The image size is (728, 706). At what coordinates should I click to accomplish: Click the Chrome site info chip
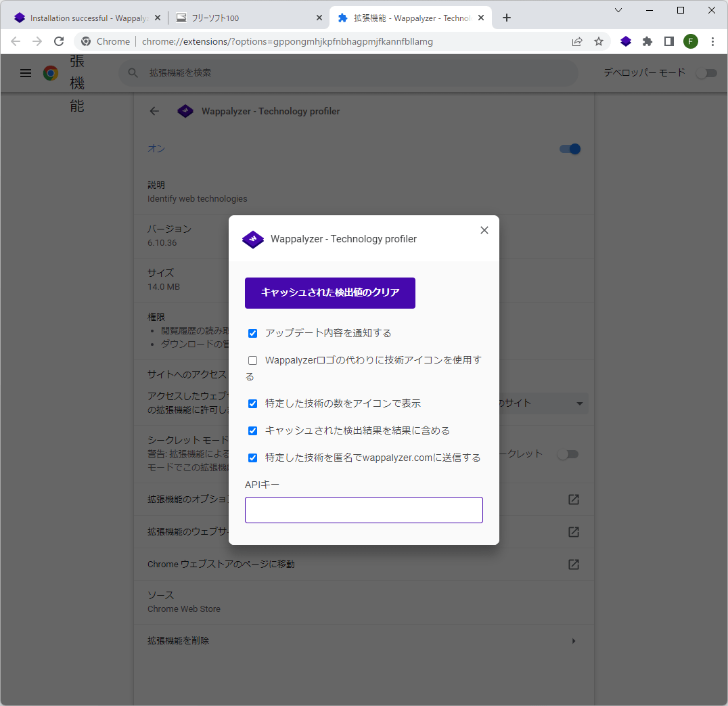pyautogui.click(x=105, y=41)
